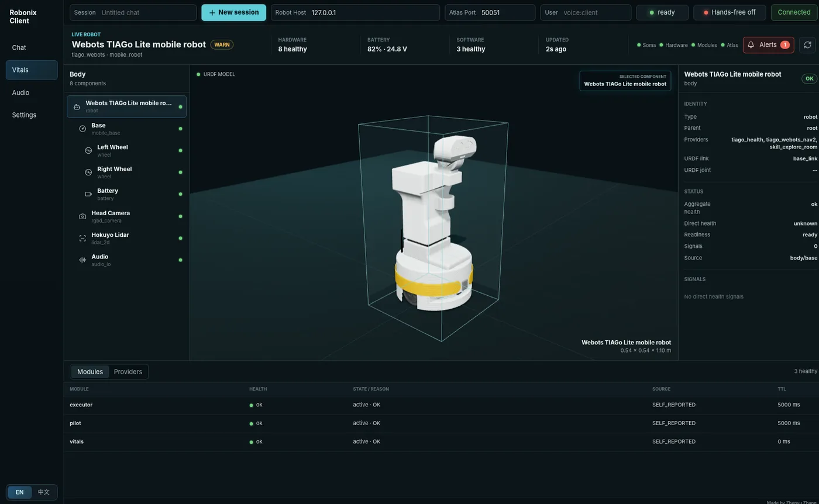Click the battery reading 82% · 24.8 V
The image size is (819, 504).
(387, 49)
